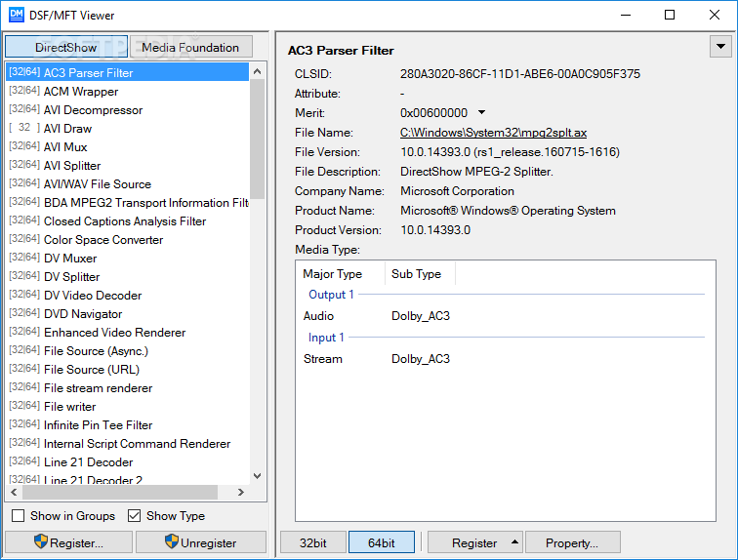The width and height of the screenshot is (738, 560).
Task: Select File stream renderer filter
Action: 127,388
